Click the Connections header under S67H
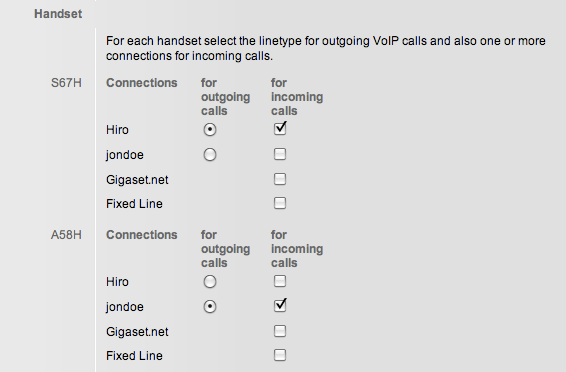Viewport: 566px width, 372px height. click(142, 83)
